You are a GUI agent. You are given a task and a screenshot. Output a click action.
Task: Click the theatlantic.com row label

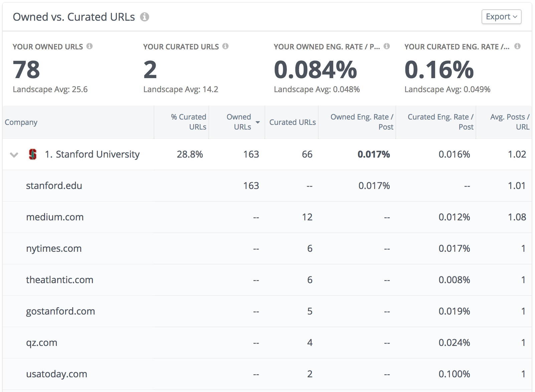60,280
